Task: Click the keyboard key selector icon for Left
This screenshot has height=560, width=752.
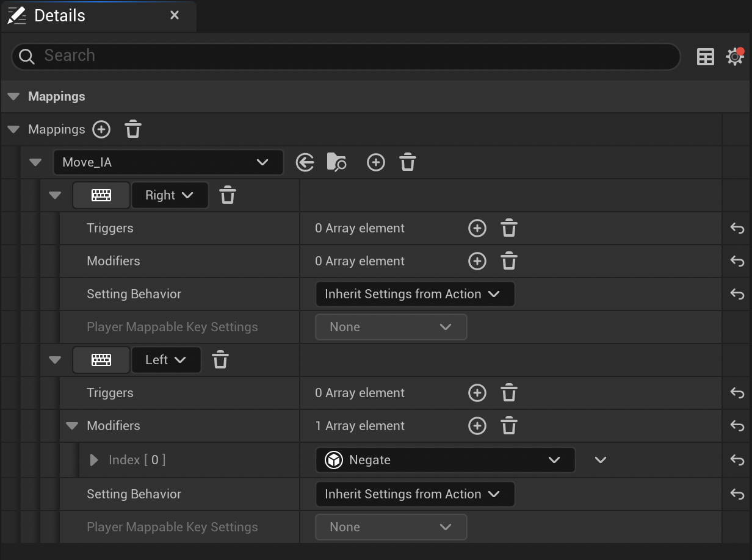Action: point(101,360)
